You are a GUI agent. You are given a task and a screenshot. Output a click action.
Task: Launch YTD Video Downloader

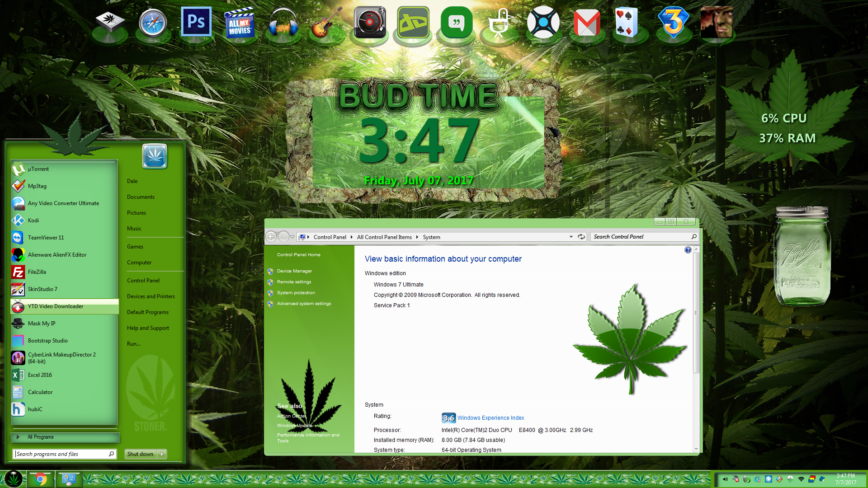[64, 306]
